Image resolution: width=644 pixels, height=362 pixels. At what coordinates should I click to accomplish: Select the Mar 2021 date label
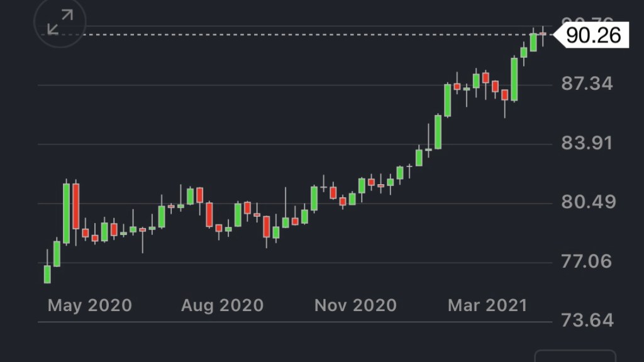[x=487, y=306]
